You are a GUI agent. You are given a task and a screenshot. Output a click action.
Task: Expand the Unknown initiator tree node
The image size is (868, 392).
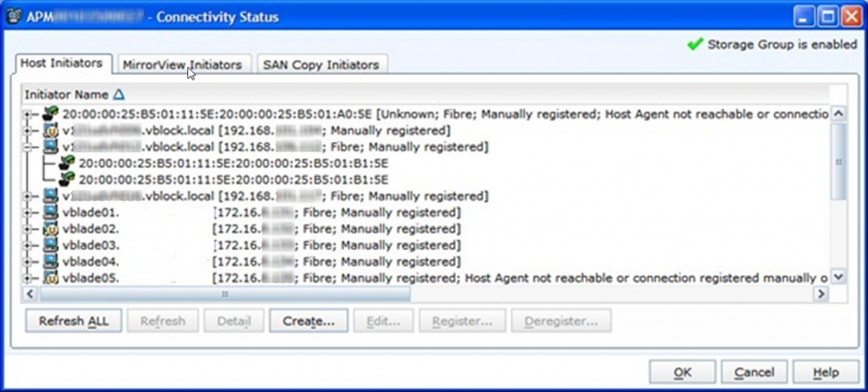27,114
